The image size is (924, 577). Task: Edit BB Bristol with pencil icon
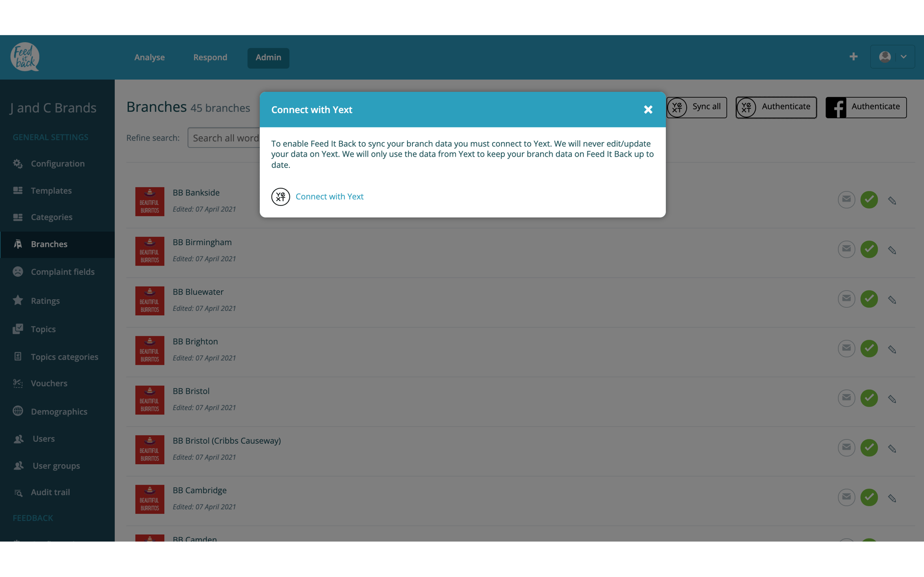pyautogui.click(x=892, y=399)
